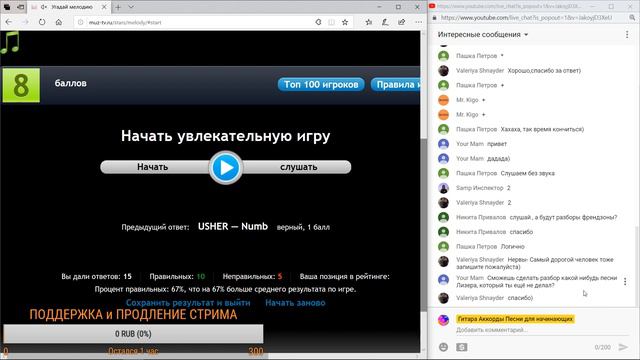
Task: Click the Начать заново link
Action: click(x=295, y=303)
